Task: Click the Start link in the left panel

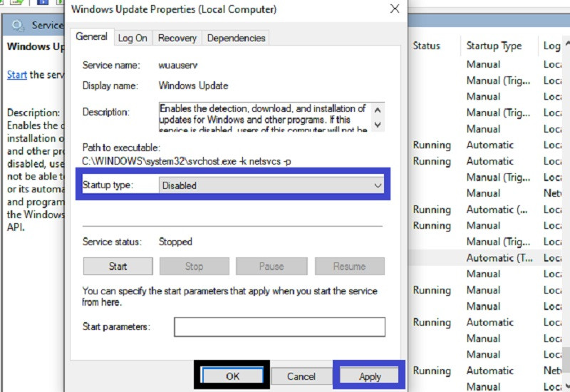Action: tap(17, 74)
